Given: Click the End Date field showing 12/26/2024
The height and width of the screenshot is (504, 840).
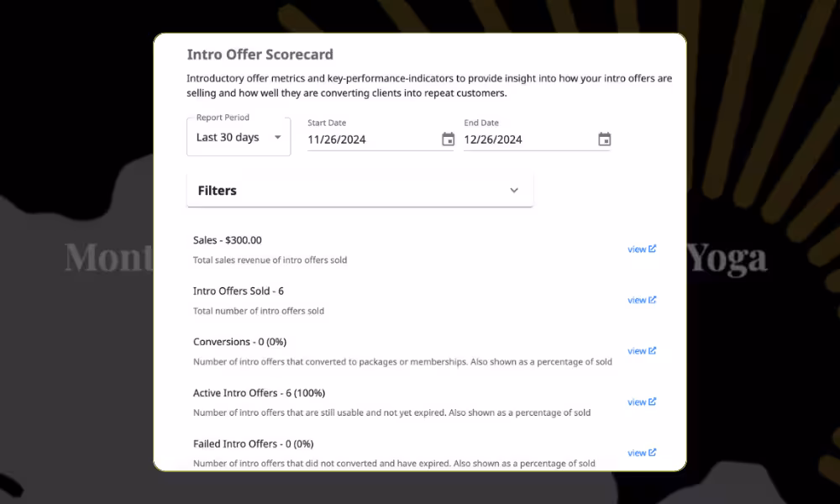Looking at the screenshot, I should tap(526, 139).
